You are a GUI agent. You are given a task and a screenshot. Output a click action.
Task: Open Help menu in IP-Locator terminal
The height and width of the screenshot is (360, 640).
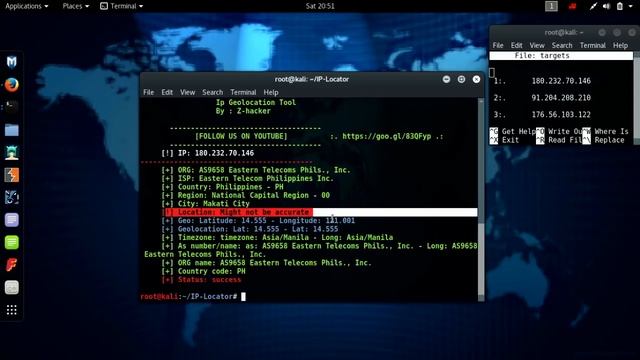271,92
